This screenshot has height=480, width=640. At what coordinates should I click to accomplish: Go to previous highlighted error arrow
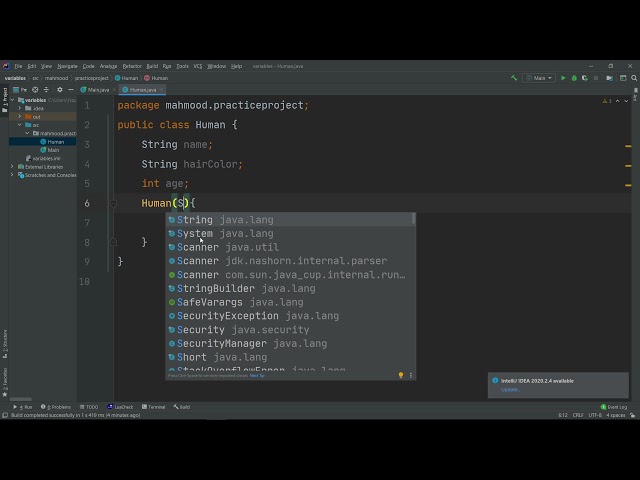pyautogui.click(x=618, y=101)
